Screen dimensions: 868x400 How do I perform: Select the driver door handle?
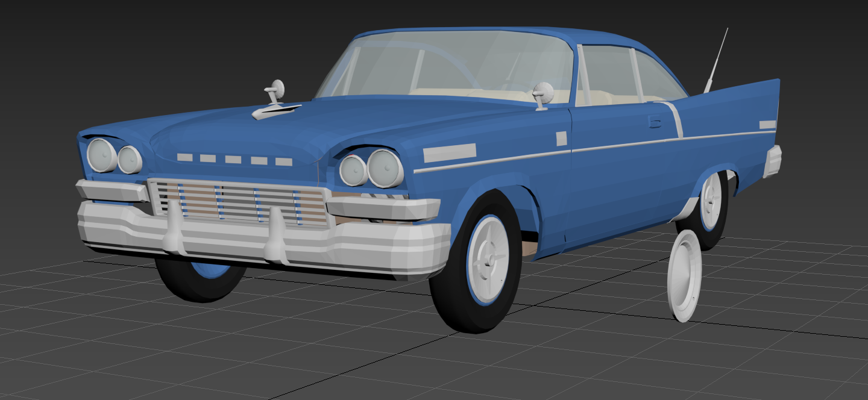tap(655, 123)
